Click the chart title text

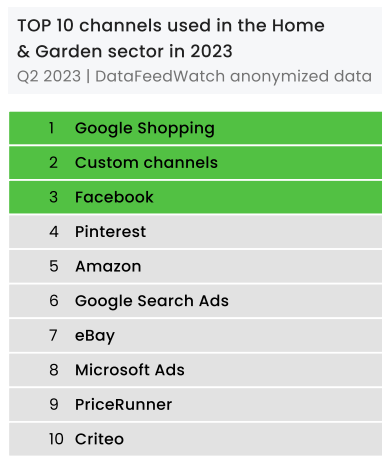tap(171, 38)
